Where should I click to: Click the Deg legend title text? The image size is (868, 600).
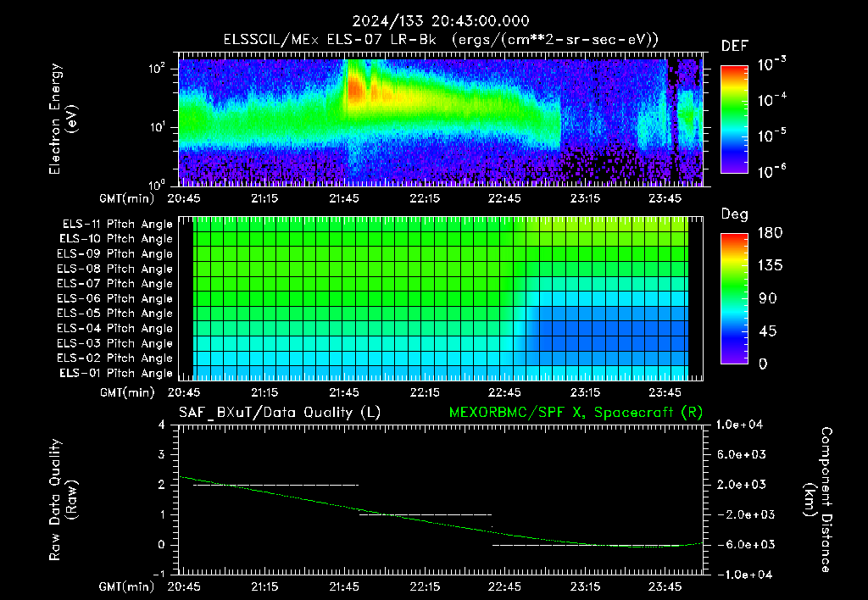(x=735, y=214)
